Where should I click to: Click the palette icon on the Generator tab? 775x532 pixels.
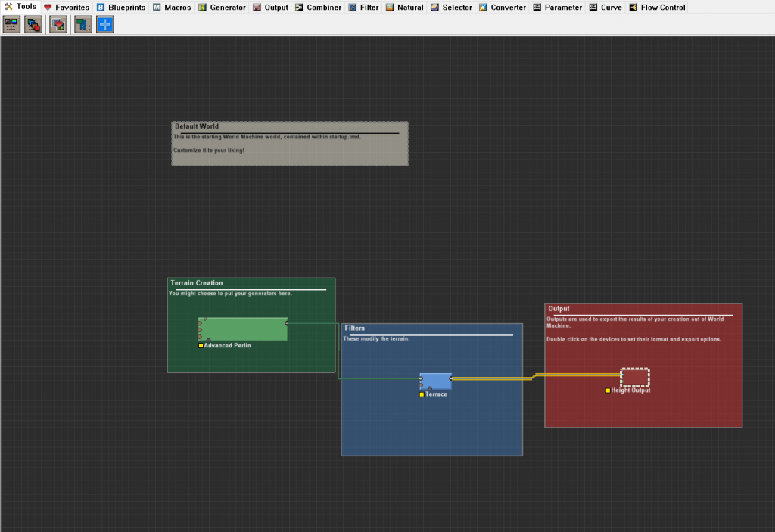coord(201,7)
